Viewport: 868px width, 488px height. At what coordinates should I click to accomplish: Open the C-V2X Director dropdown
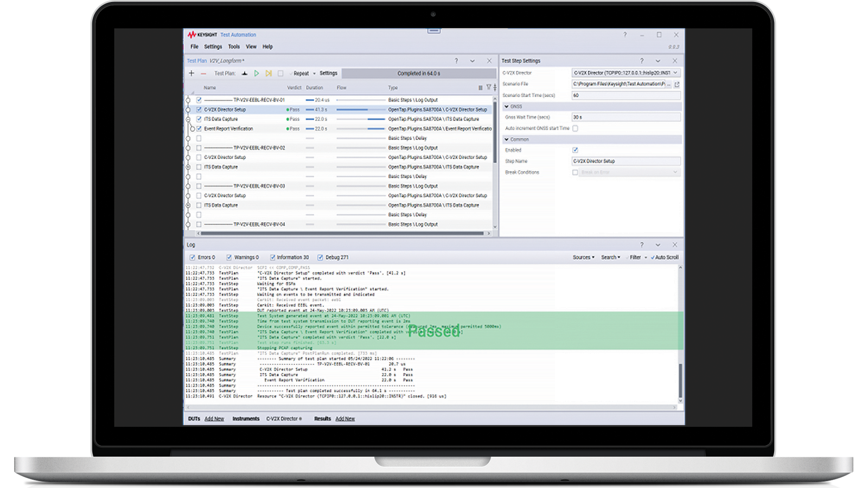(676, 72)
